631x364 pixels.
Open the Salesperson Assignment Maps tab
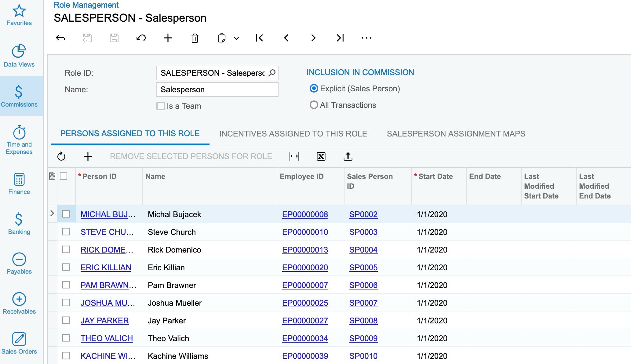point(456,134)
